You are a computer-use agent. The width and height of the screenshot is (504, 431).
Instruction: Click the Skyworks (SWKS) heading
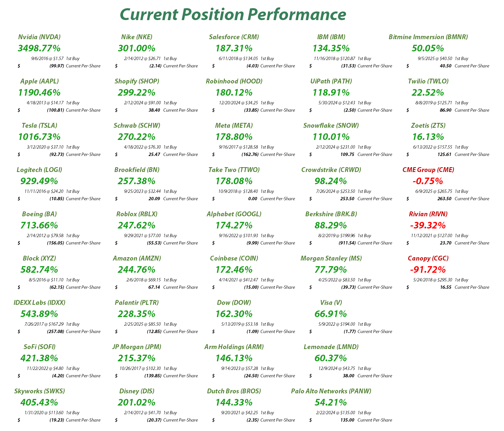coord(39,391)
